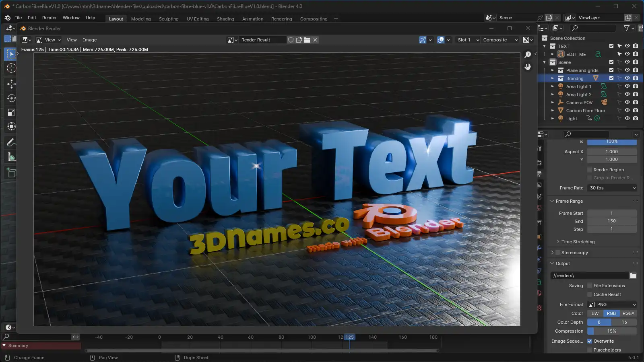
Task: Click the Frame End value field
Action: coord(612,221)
